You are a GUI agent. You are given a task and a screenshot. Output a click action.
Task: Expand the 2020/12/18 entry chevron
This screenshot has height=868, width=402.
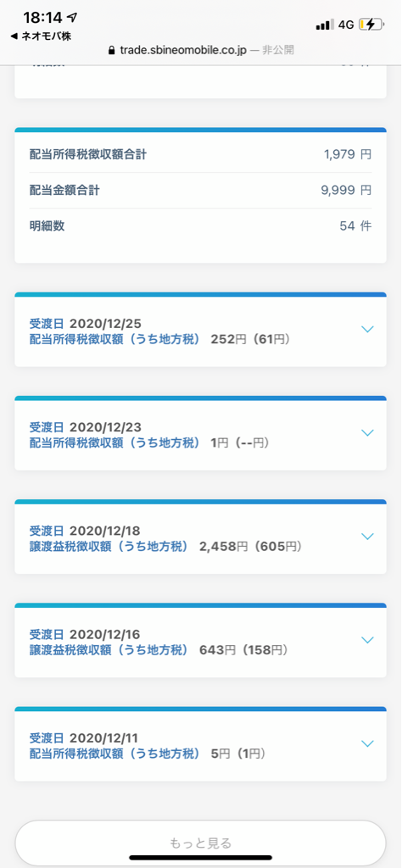click(367, 537)
